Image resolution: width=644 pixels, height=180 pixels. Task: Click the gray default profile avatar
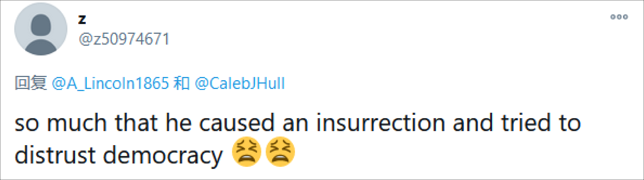[41, 29]
